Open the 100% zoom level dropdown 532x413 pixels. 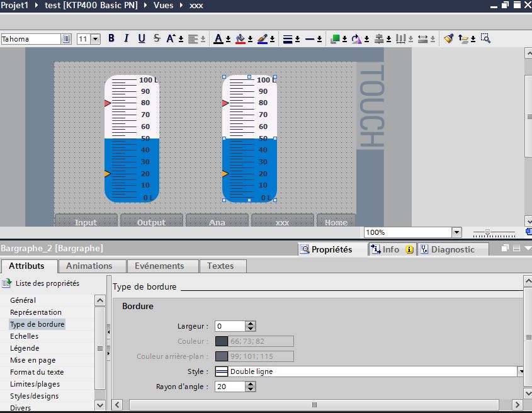point(456,232)
